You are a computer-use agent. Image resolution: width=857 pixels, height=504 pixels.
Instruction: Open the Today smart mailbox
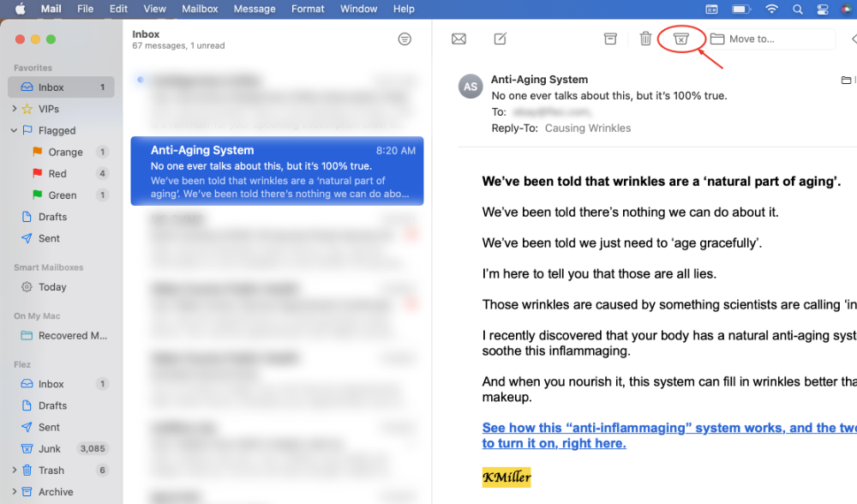coord(53,287)
